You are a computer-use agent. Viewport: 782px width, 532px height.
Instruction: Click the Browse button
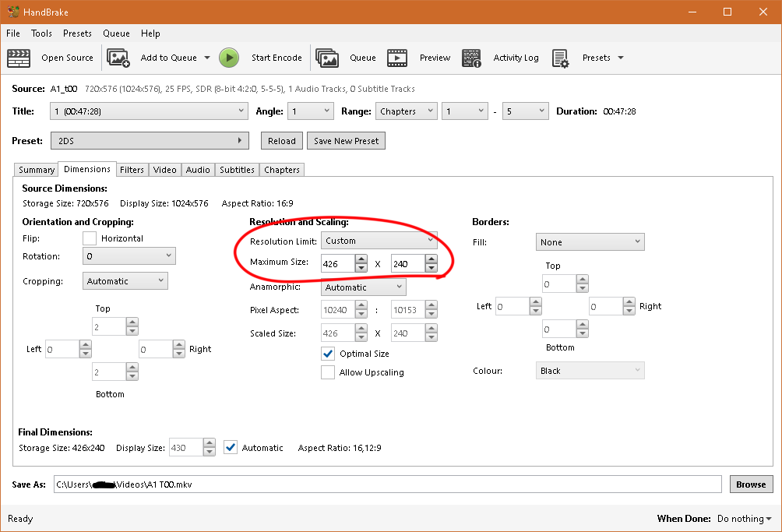[x=751, y=484]
